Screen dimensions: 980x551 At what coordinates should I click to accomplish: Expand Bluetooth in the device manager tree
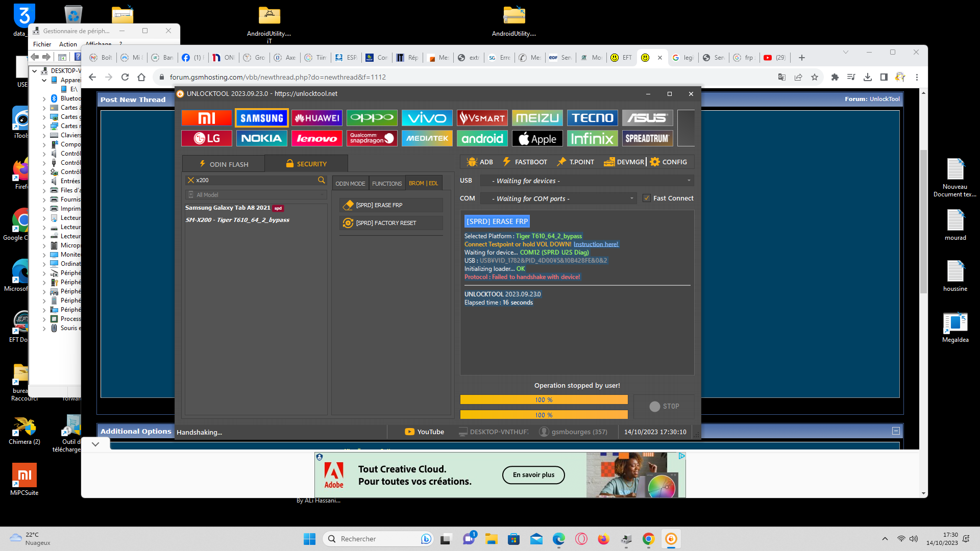pyautogui.click(x=44, y=98)
